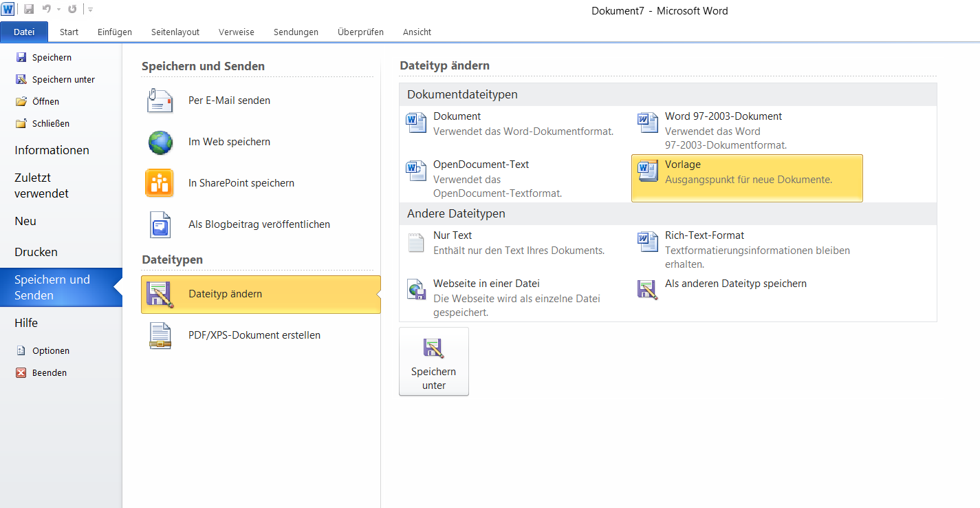Screen dimensions: 980x508
Task: Open the Customize Quick Access Toolbar dropdown
Action: (x=91, y=10)
